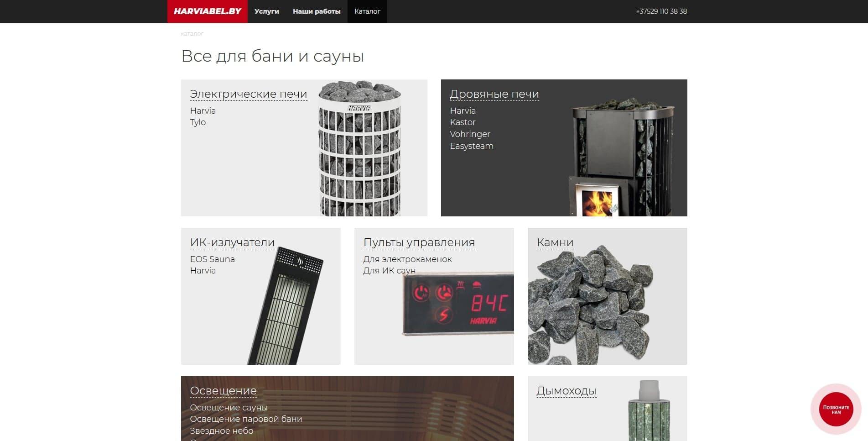Select Harvia under Дровяные печи
This screenshot has width=868, height=441.
click(x=463, y=110)
